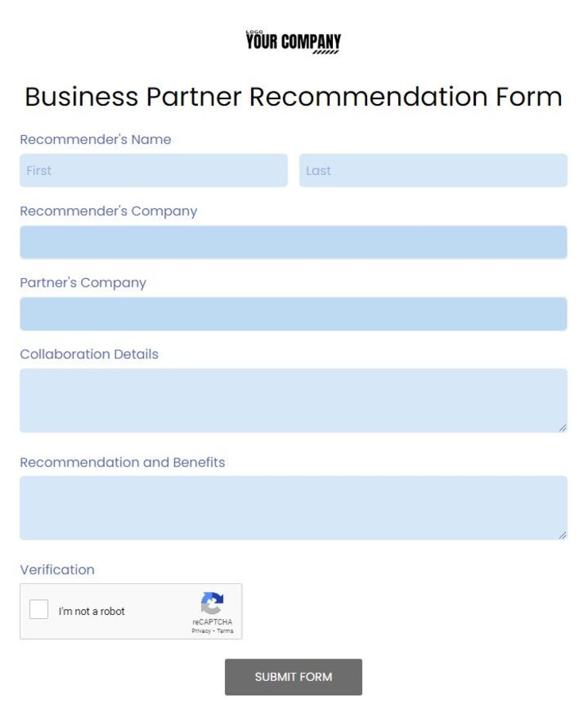Screen dimensions: 588x715
Task: Click the resize grip of Recommendation and Benefits box
Action: [563, 535]
